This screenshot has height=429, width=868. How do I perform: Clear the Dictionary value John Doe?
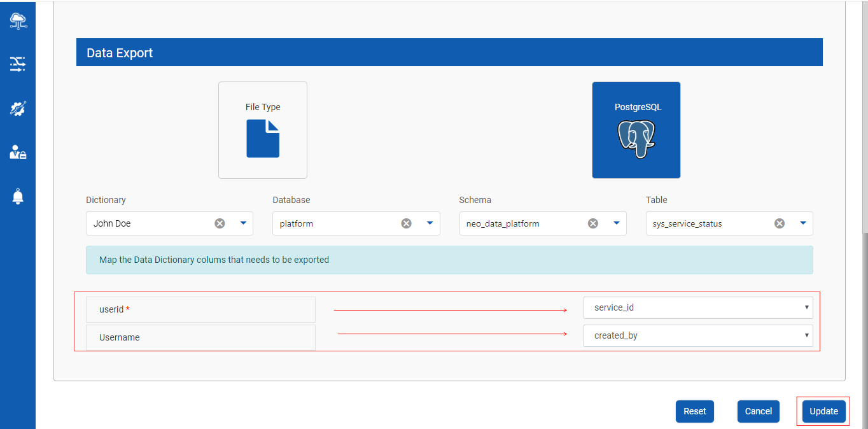pyautogui.click(x=220, y=223)
